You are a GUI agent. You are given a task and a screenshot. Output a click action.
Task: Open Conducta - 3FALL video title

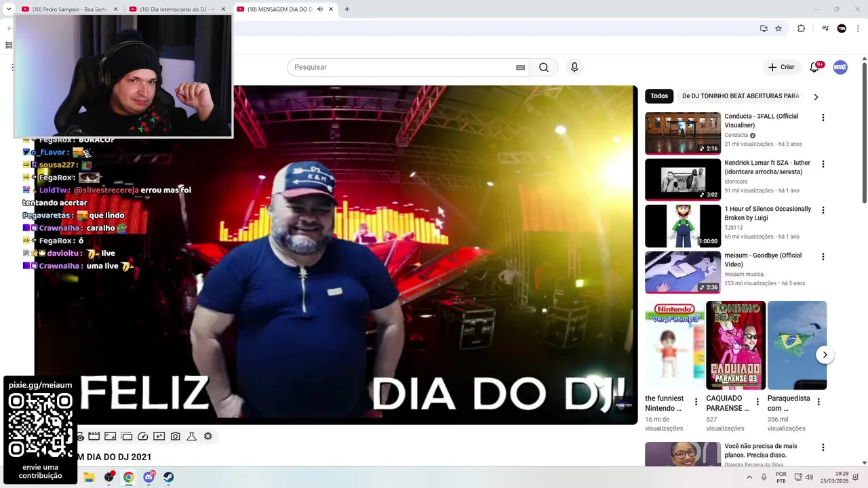pyautogui.click(x=761, y=121)
